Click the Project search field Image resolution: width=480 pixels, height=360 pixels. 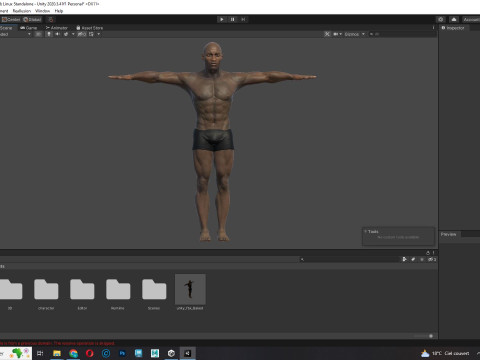click(x=349, y=259)
